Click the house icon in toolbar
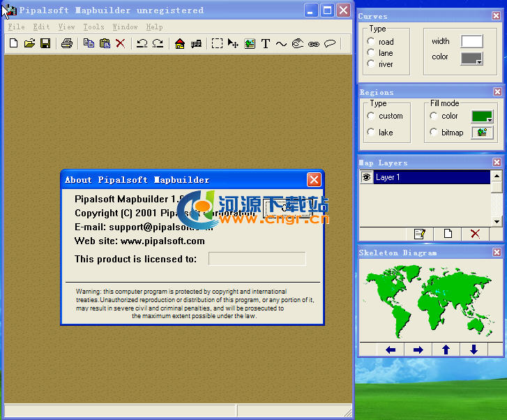This screenshot has height=420, width=507. [180, 44]
